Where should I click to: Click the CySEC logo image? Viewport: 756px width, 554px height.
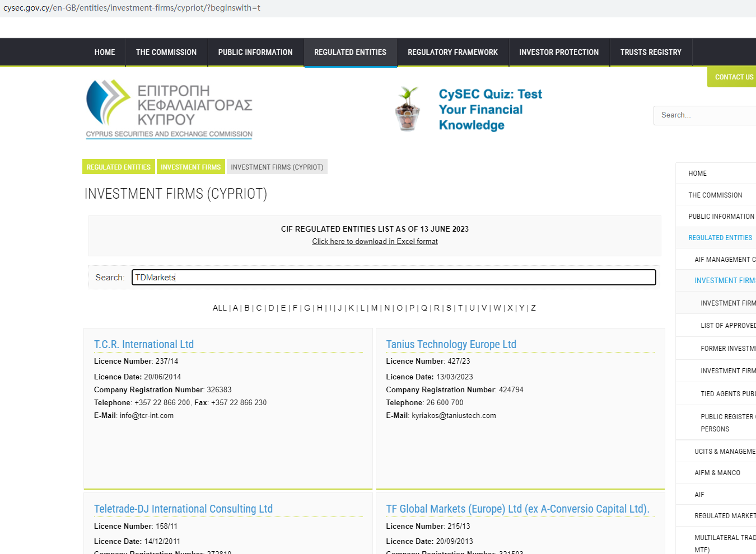point(169,109)
